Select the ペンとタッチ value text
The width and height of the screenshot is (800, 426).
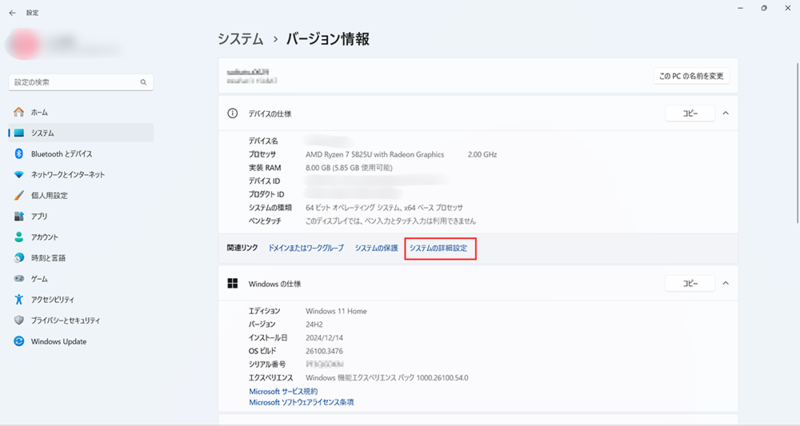[391, 221]
